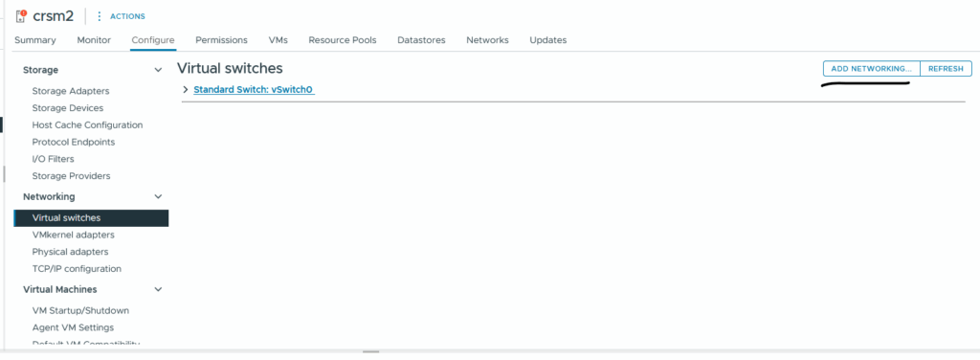Open the Permissions tab

(x=221, y=40)
